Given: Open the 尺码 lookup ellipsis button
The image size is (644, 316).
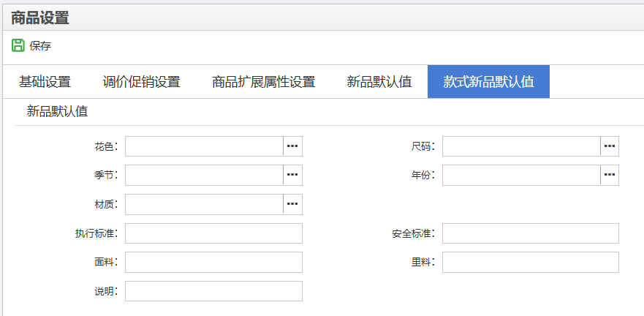Looking at the screenshot, I should click(610, 146).
